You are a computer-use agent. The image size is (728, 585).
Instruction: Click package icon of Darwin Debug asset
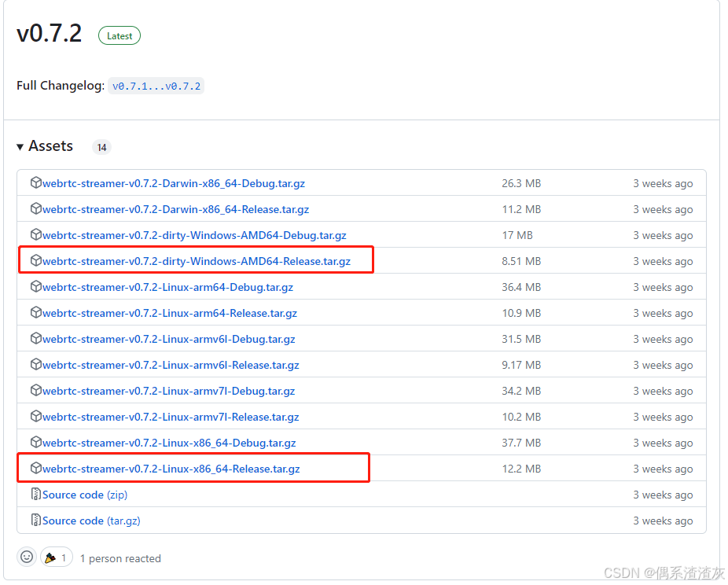pos(36,182)
